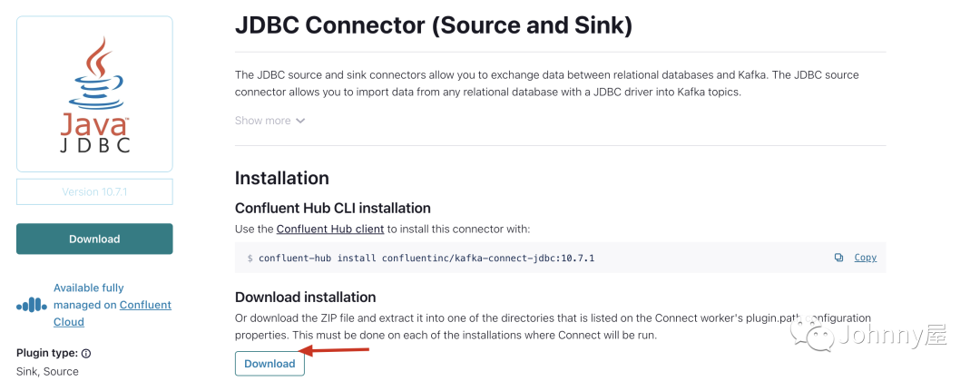Click the Copy text link

coord(866,258)
